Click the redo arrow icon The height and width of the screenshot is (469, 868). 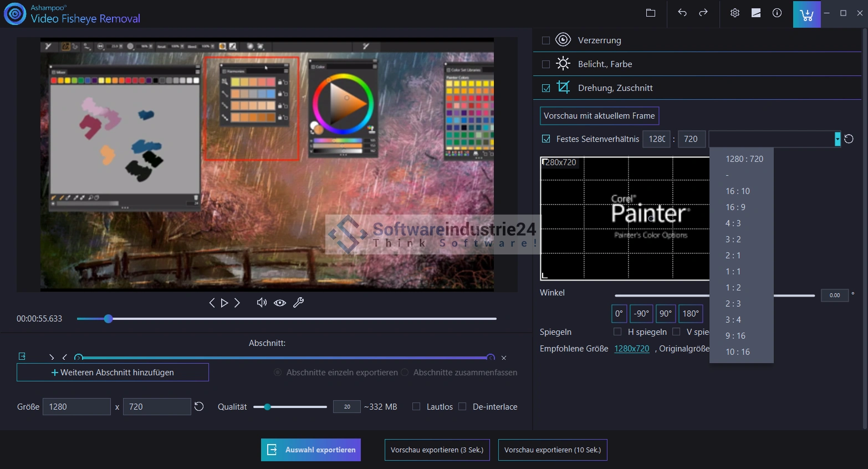(x=703, y=13)
